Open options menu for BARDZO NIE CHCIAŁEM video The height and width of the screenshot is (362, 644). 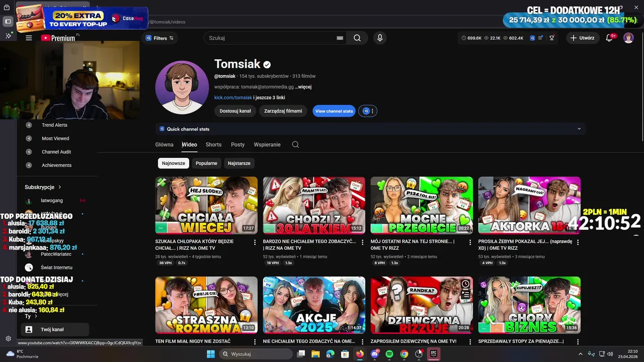pos(363,242)
